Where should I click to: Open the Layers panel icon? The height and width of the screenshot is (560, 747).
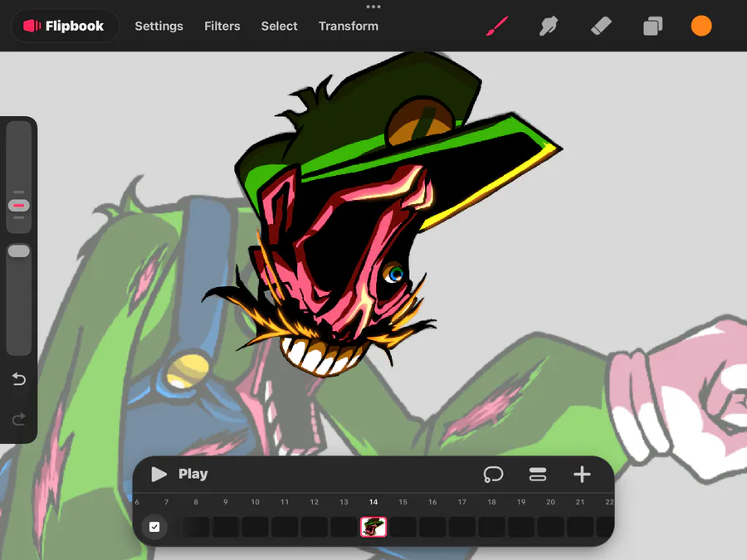(x=652, y=26)
